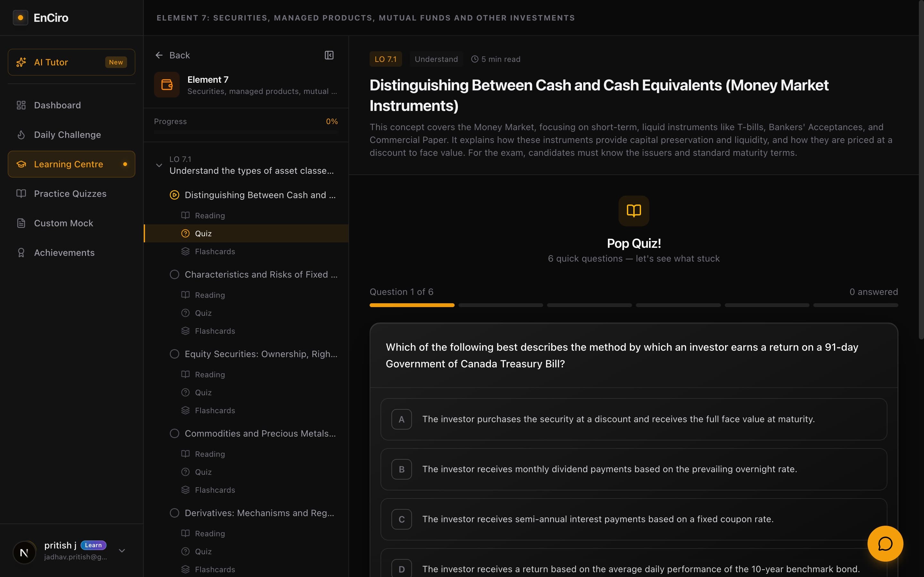Click the Element 7 wallet icon
This screenshot has width=924, height=577.
tap(167, 85)
